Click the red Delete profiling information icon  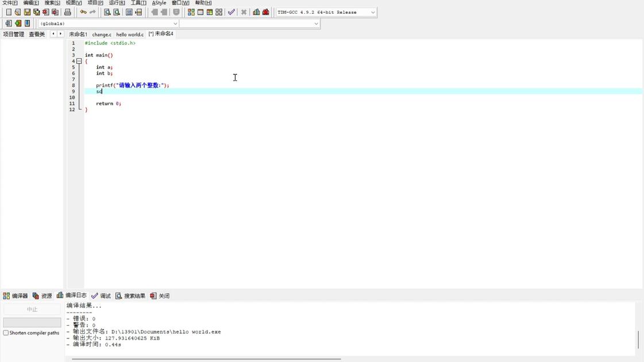click(x=266, y=12)
